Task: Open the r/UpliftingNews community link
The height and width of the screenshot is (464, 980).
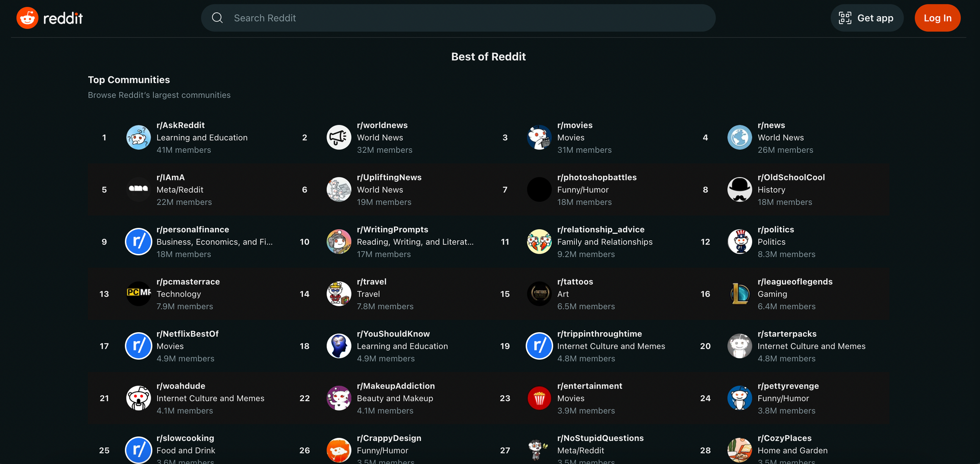Action: pos(389,177)
